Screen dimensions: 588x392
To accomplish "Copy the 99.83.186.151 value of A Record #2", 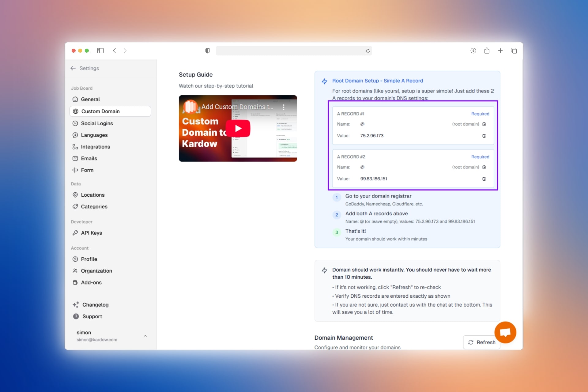I will pyautogui.click(x=484, y=179).
